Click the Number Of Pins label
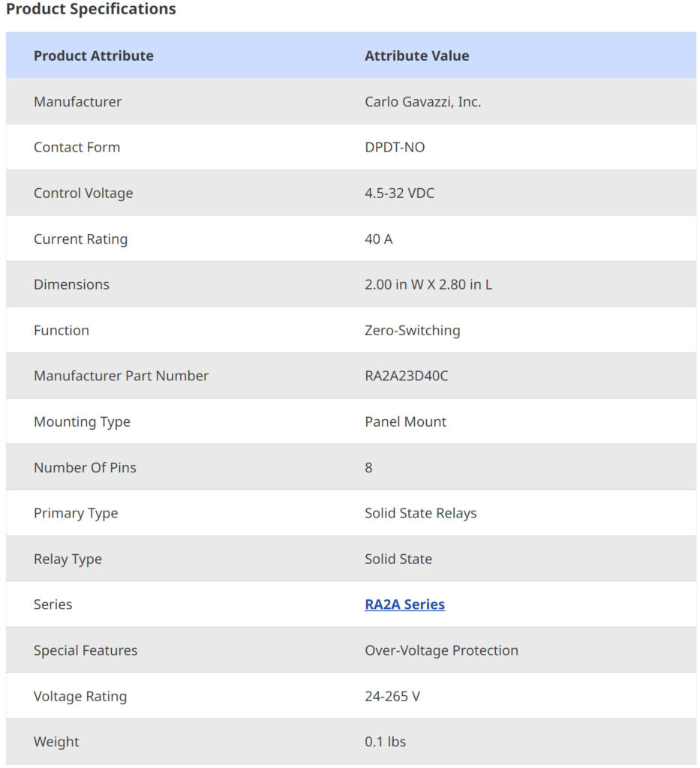The image size is (700, 768). pyautogui.click(x=85, y=467)
